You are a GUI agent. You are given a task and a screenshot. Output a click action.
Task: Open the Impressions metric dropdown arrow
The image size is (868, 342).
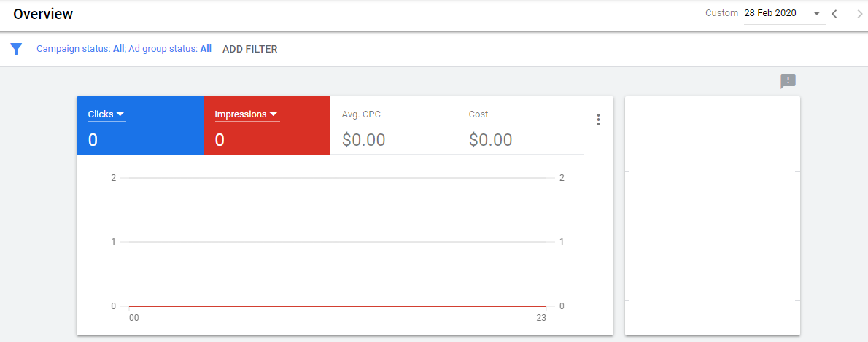(x=274, y=114)
